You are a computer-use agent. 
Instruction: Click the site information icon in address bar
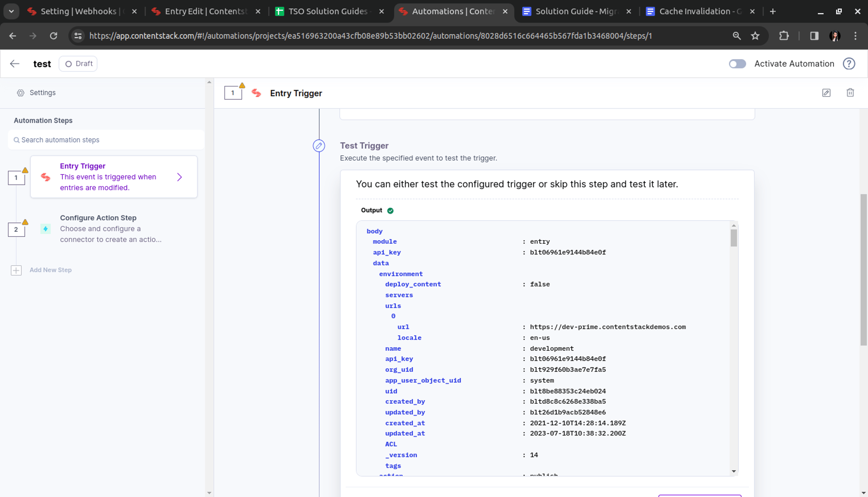coord(78,36)
